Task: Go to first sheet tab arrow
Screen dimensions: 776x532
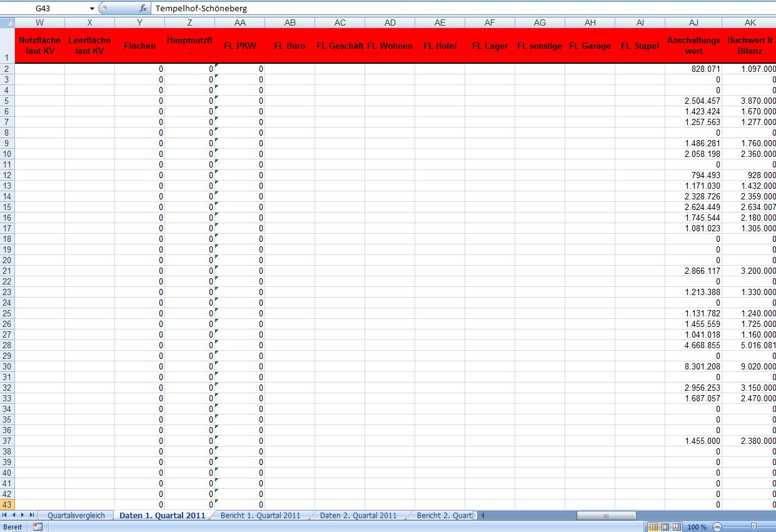Action: [6, 515]
